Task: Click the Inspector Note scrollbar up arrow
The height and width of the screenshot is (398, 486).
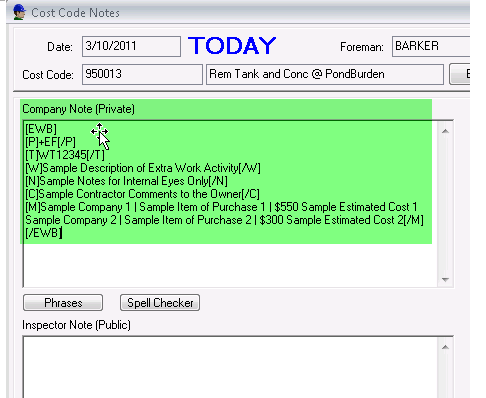Action: (445, 347)
